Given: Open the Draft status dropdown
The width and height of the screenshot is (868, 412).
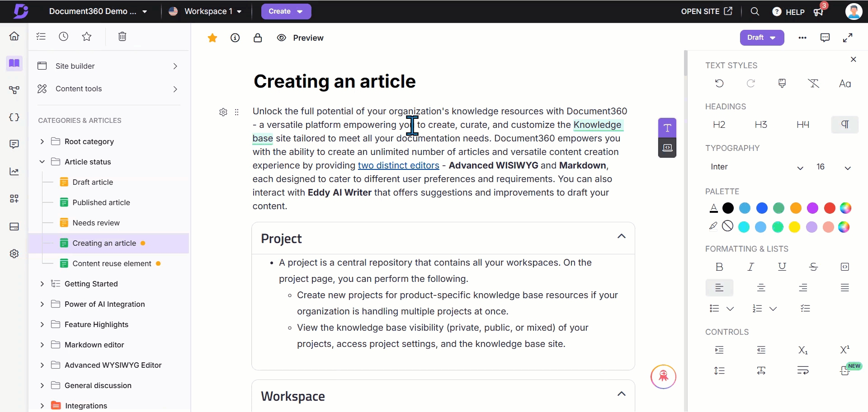Looking at the screenshot, I should [762, 37].
